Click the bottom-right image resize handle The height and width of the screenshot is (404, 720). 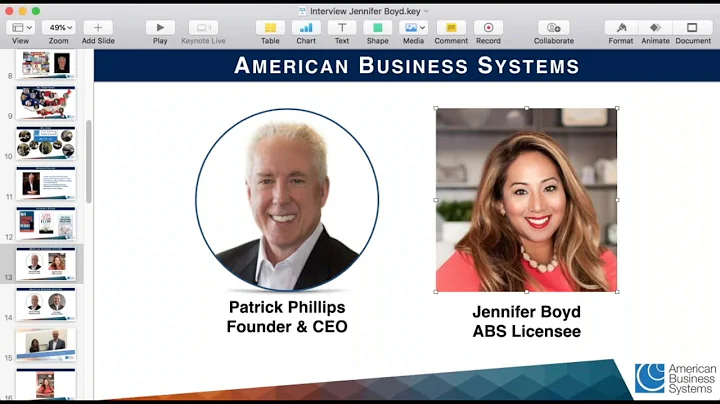coord(617,292)
